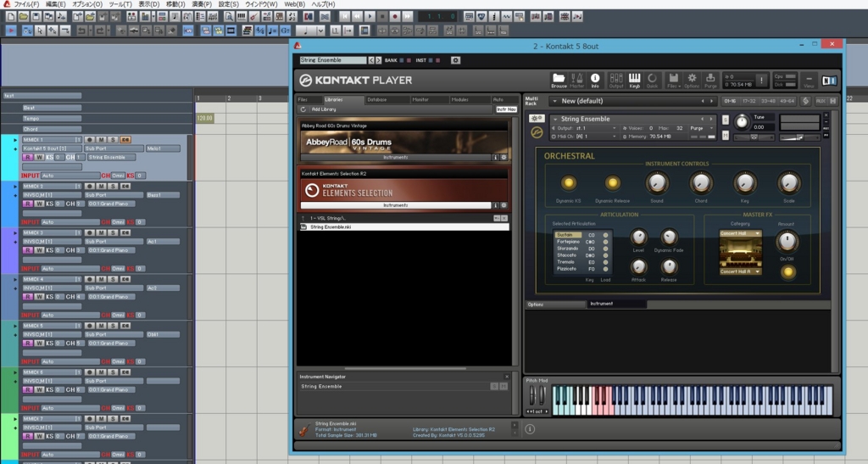Screen dimensions: 868x464
Task: Click the guitar icon in main toolbar
Action: (x=253, y=17)
